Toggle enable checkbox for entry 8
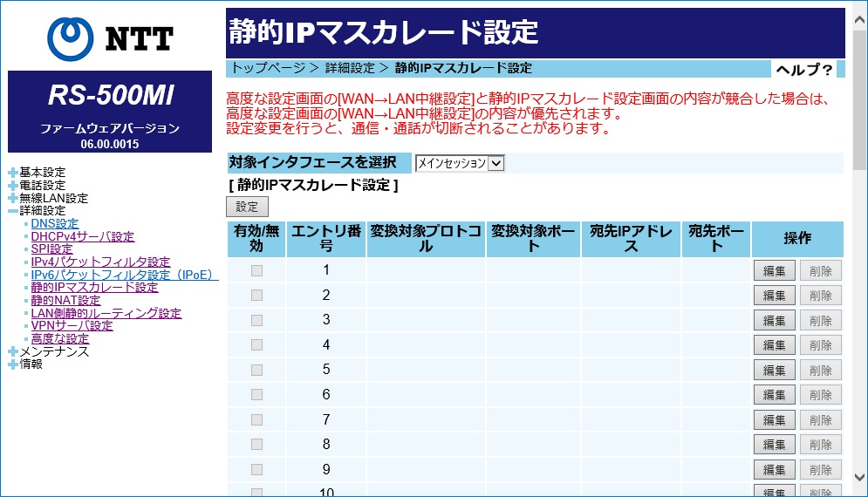 pyautogui.click(x=256, y=445)
